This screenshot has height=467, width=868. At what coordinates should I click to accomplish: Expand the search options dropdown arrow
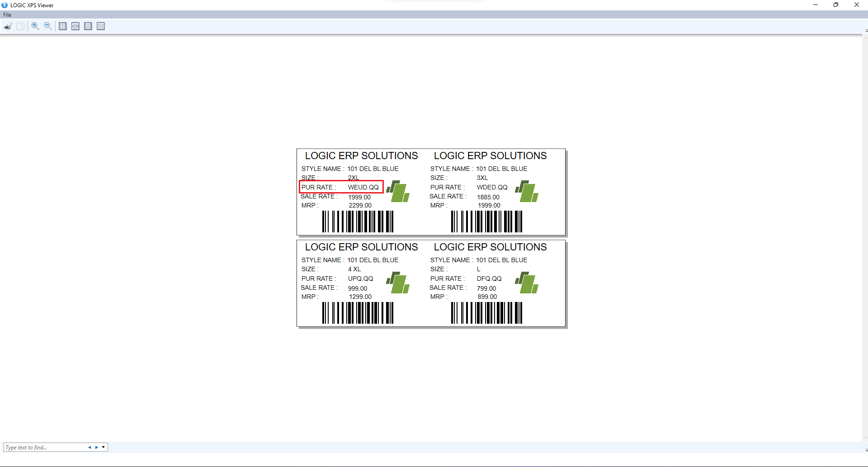click(x=104, y=448)
